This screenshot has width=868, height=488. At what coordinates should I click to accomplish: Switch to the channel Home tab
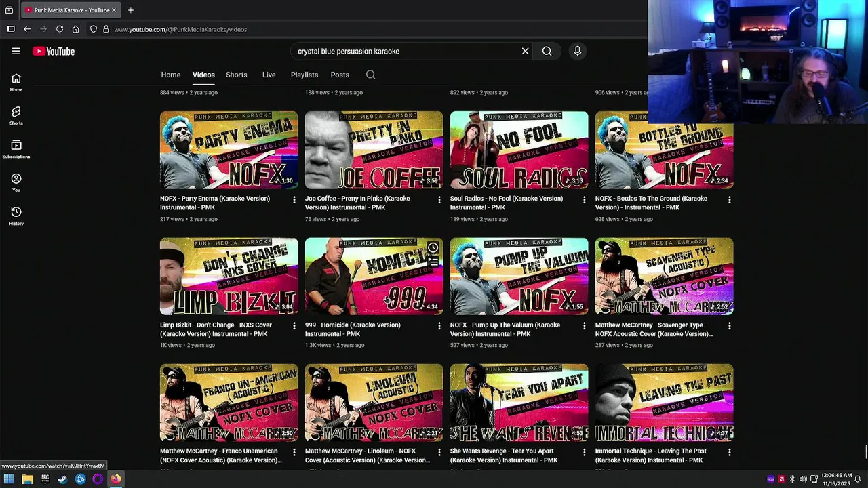pyautogui.click(x=171, y=75)
